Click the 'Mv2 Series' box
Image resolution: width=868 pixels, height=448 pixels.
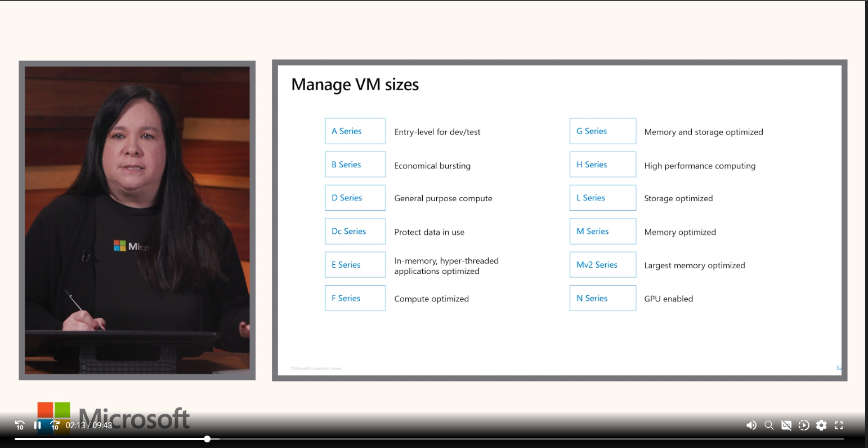(x=603, y=264)
